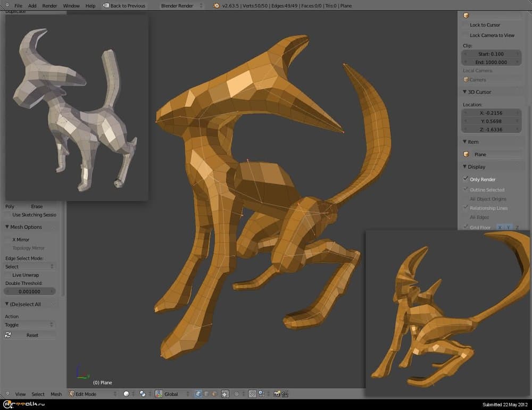Open the 3D viewport Select menu
The image size is (532, 410).
tap(38, 394)
